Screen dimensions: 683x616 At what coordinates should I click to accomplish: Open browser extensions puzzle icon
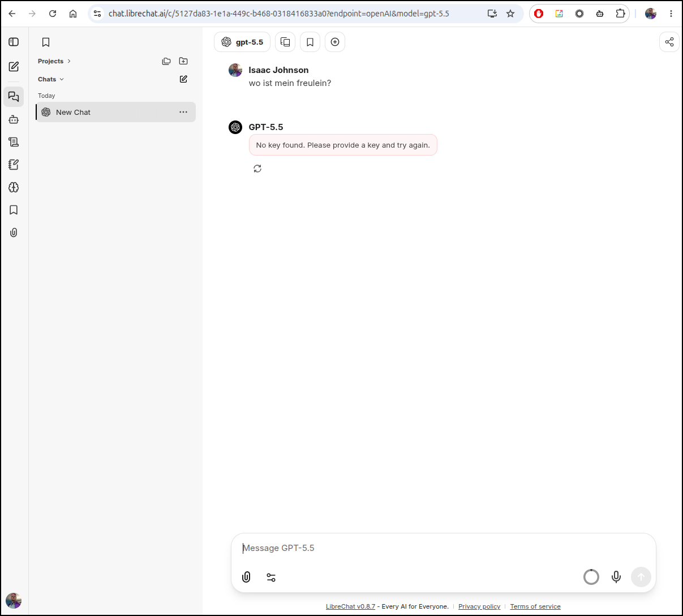[x=620, y=14]
